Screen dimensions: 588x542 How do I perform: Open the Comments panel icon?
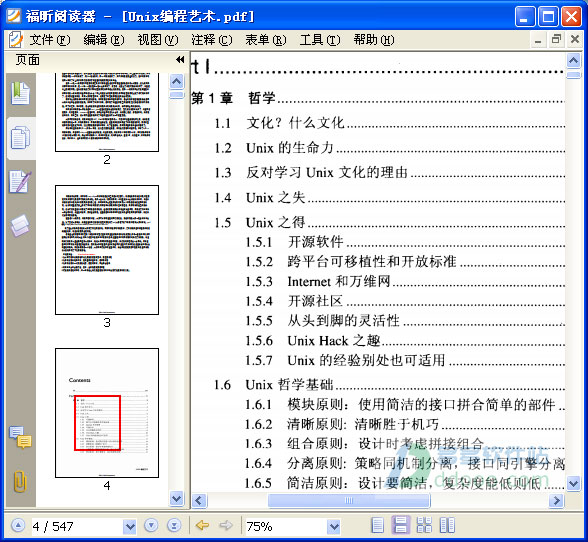tap(20, 437)
